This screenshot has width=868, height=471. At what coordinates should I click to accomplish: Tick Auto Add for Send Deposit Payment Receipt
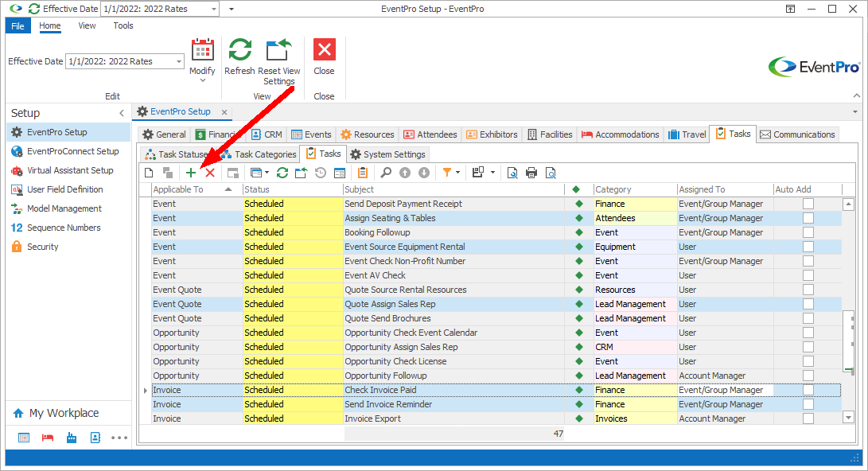(x=808, y=204)
